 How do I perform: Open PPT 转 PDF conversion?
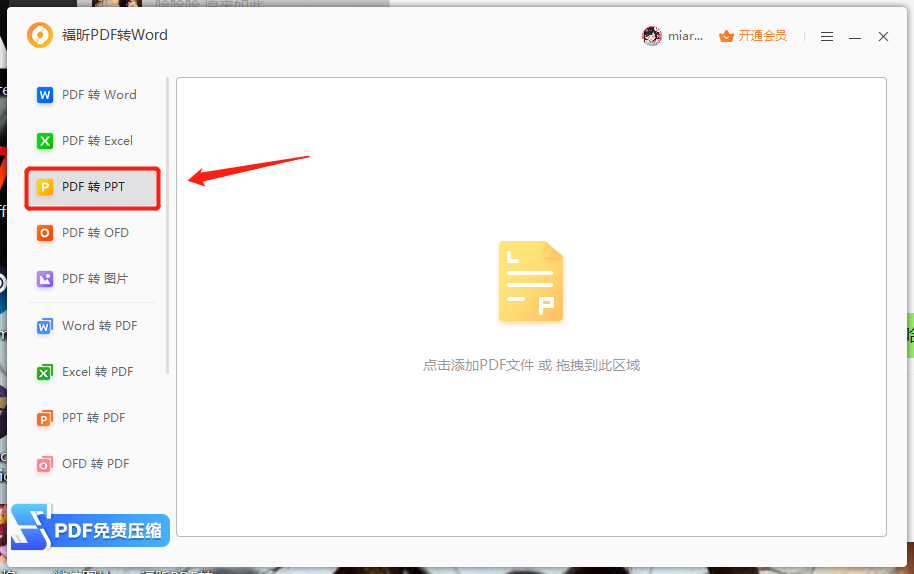tap(92, 418)
